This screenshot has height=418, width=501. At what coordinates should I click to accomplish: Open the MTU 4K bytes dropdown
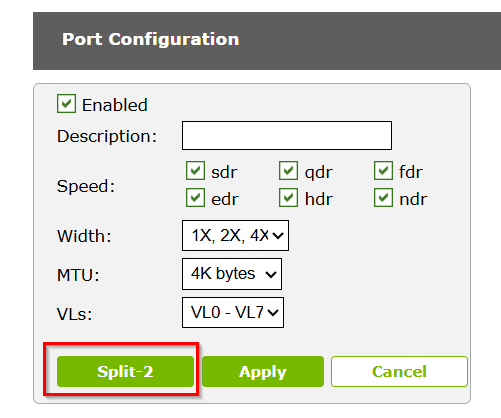point(232,274)
